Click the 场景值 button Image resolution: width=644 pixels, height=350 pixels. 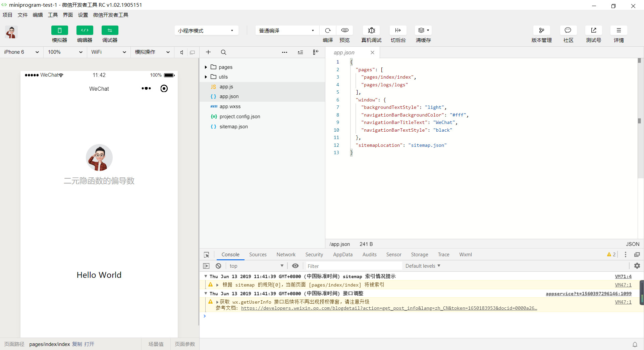click(156, 344)
